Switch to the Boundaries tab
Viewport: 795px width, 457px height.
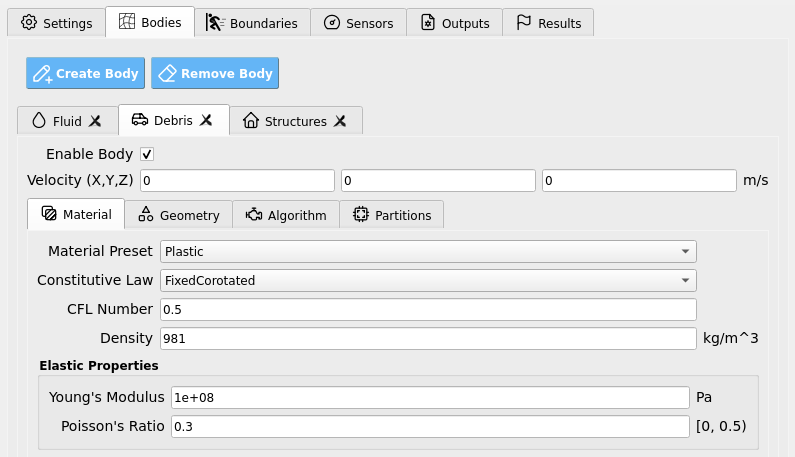252,23
